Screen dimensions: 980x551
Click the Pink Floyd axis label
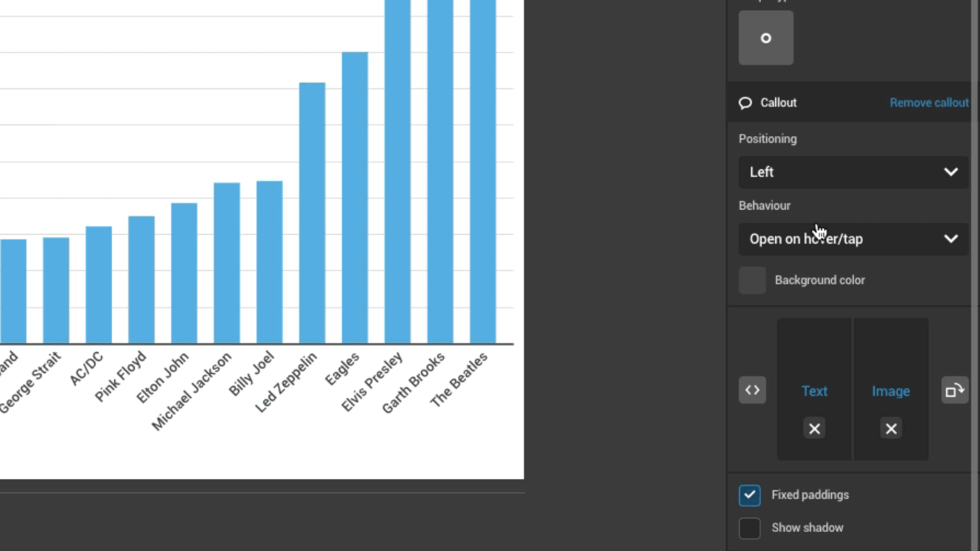click(x=121, y=377)
